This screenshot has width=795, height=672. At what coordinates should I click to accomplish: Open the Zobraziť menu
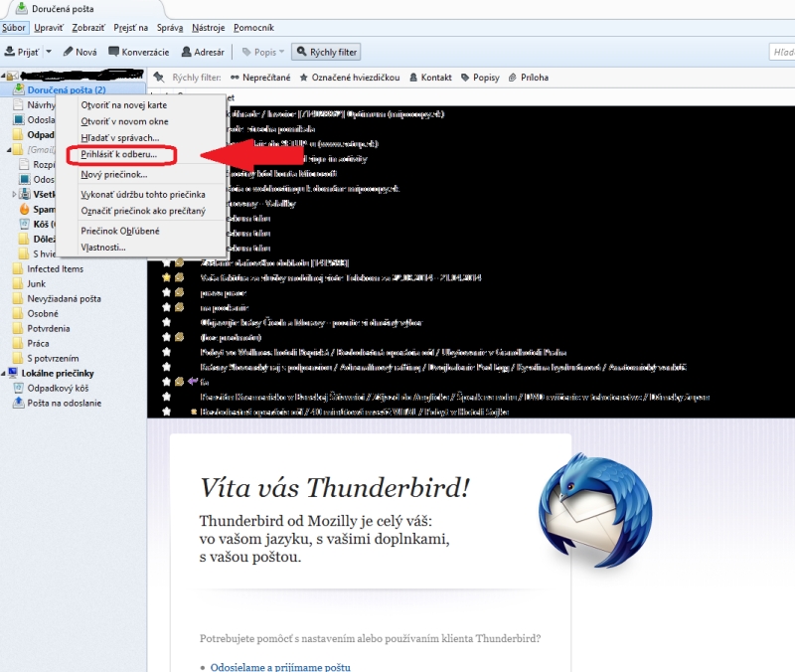click(88, 28)
